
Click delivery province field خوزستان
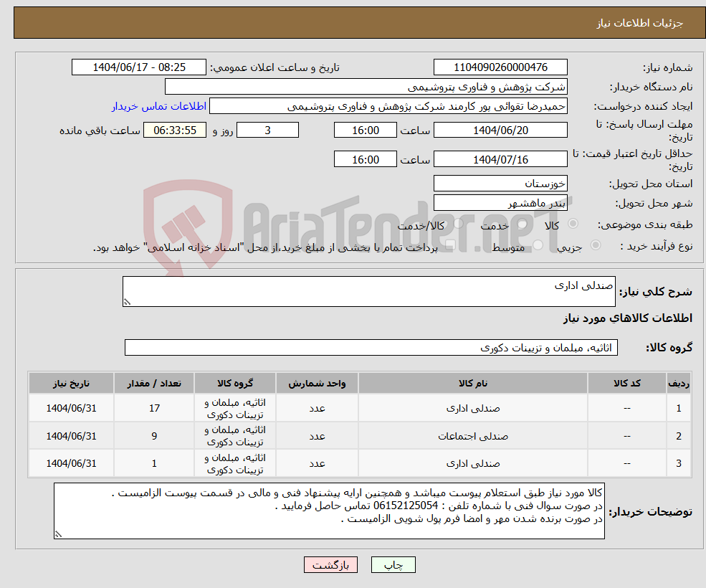500,184
